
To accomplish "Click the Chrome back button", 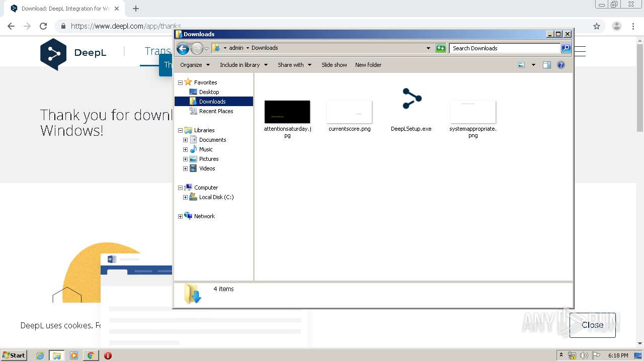I will click(11, 26).
